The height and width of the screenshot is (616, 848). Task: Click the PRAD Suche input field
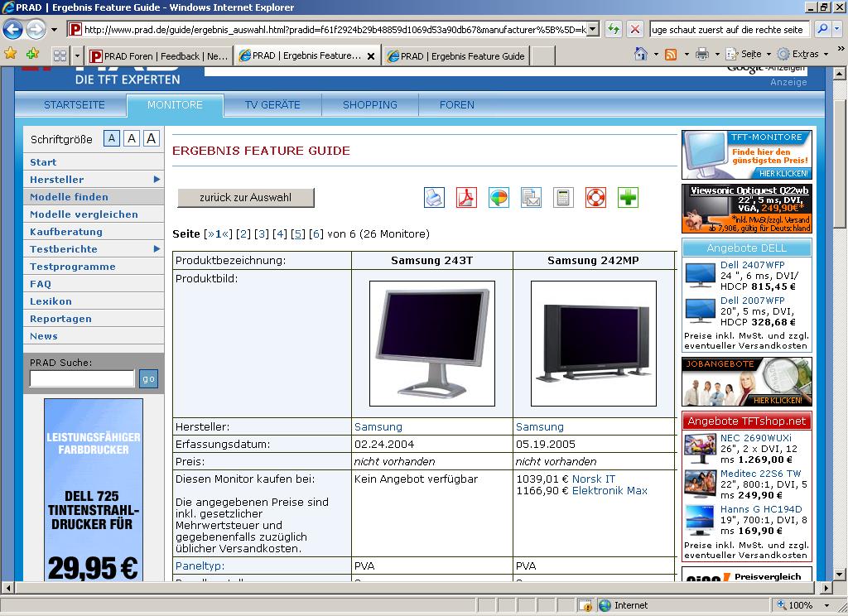pyautogui.click(x=82, y=378)
